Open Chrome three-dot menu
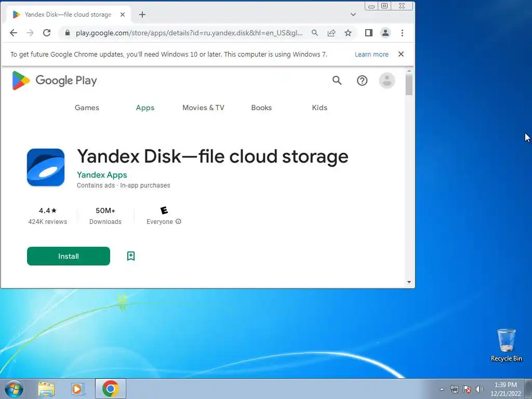This screenshot has height=399, width=532. coord(403,33)
